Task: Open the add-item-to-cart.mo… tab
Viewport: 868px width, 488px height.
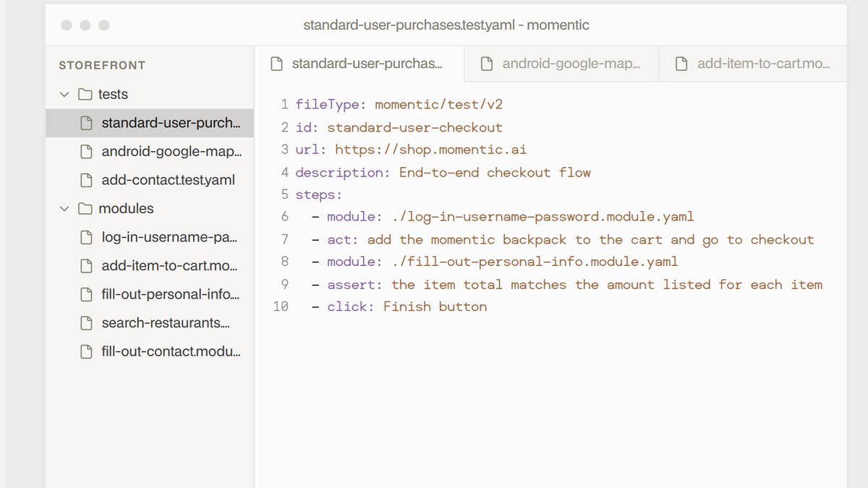Action: 753,64
